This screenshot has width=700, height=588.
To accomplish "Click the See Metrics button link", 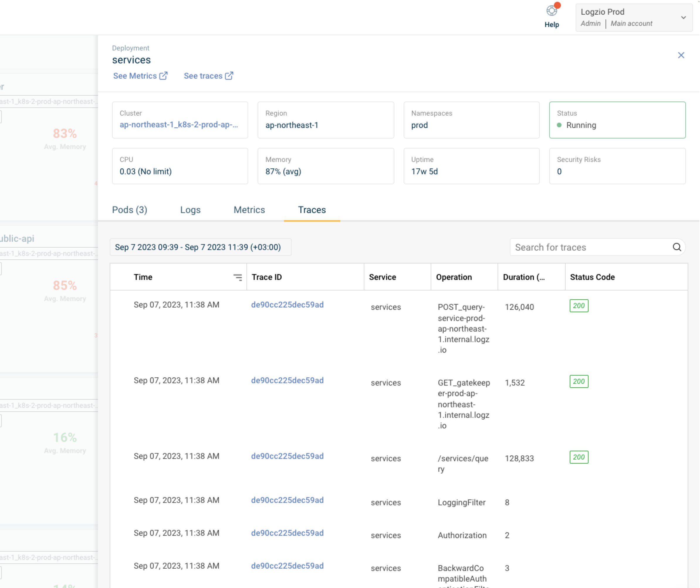I will coord(141,76).
